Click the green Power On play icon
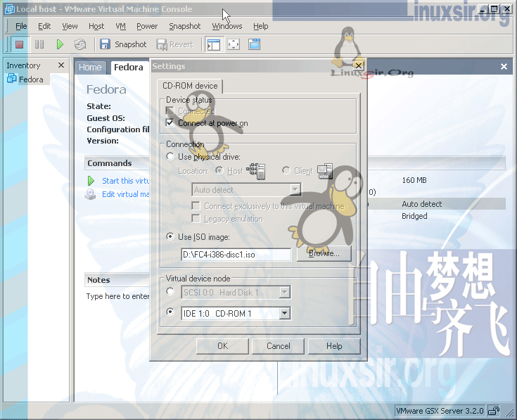This screenshot has width=517, height=420. (60, 44)
